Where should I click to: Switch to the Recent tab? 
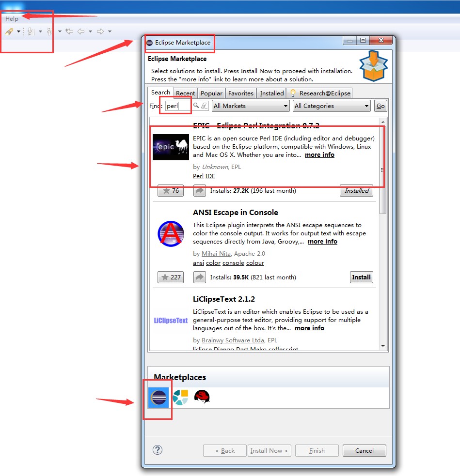(185, 93)
